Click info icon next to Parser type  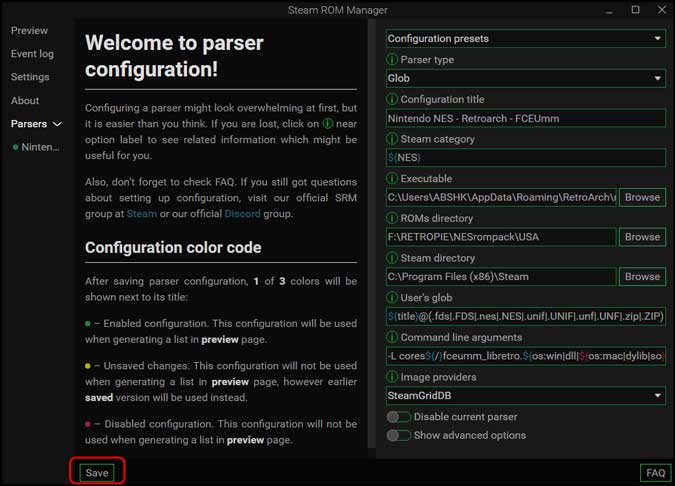click(x=392, y=59)
